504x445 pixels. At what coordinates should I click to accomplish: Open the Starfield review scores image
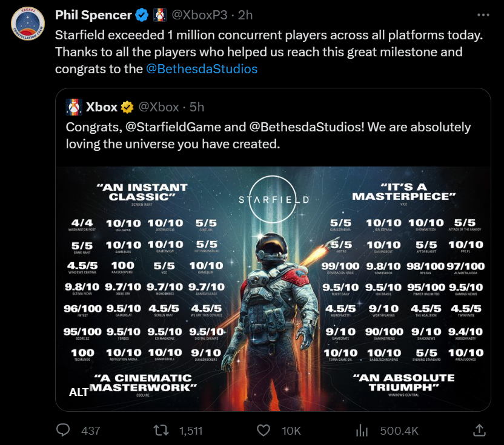coord(273,289)
